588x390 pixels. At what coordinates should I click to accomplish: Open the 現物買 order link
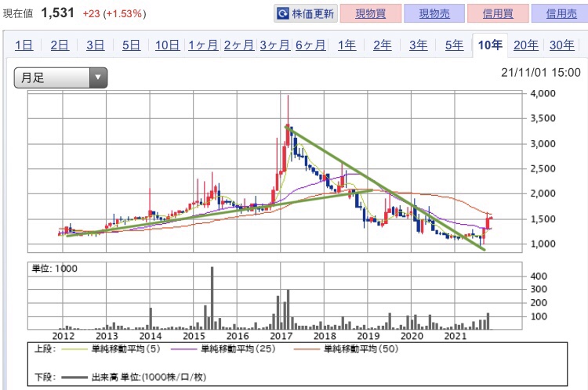coord(371,14)
